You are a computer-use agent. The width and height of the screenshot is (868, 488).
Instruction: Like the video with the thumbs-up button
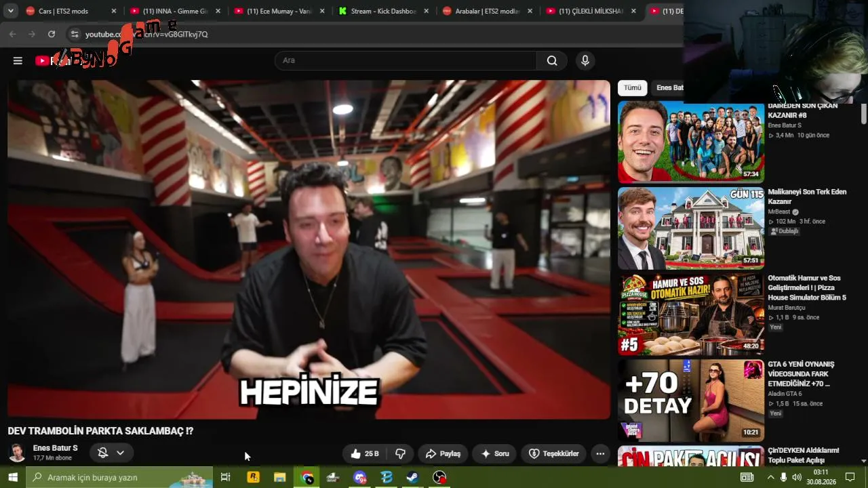[x=364, y=453]
